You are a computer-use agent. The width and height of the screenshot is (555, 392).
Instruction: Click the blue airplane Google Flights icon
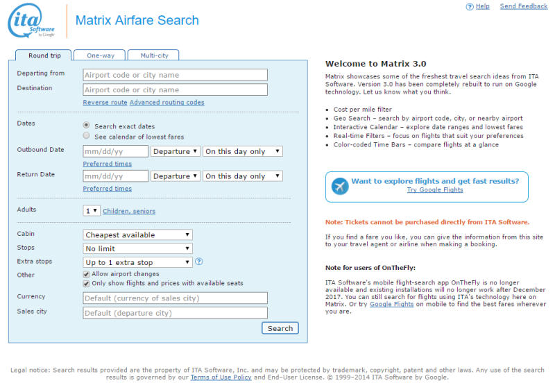click(x=340, y=186)
